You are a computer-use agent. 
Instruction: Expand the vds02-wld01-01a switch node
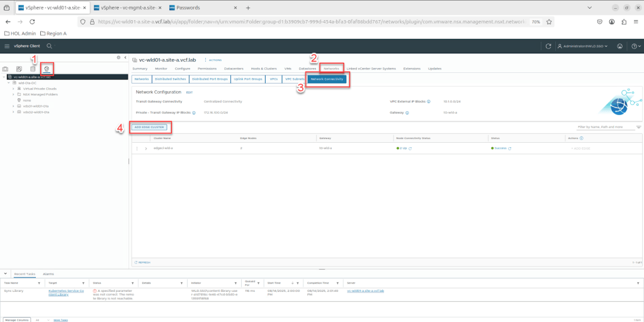[x=14, y=111]
